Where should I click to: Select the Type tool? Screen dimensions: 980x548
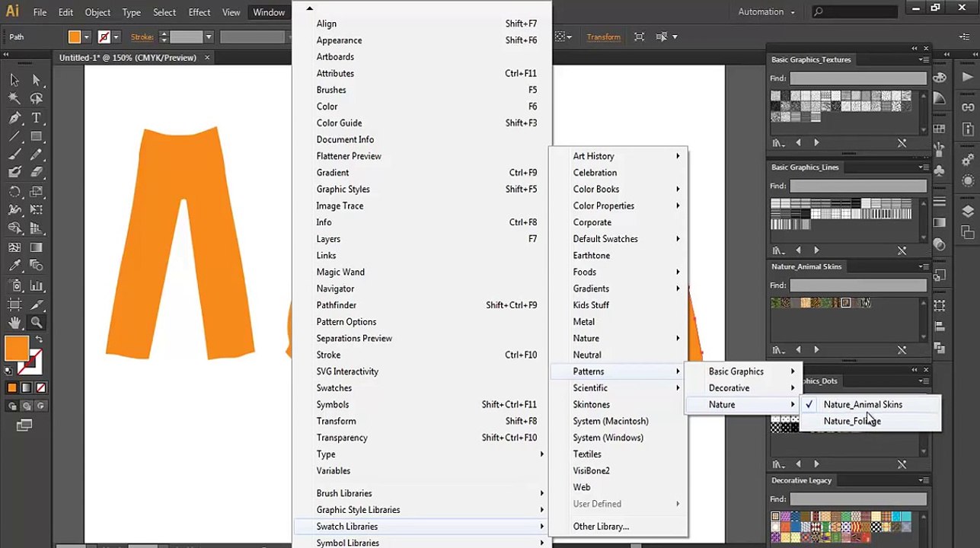coord(36,118)
